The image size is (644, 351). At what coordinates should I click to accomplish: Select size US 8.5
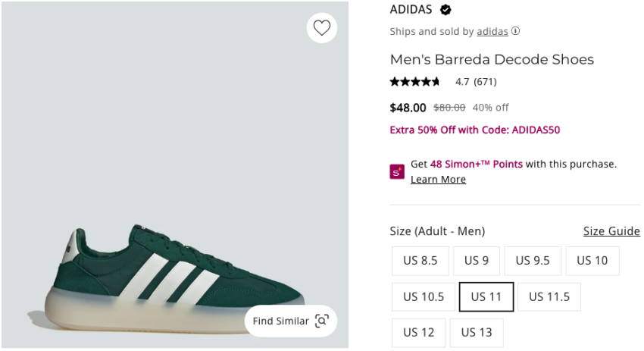[x=420, y=261]
